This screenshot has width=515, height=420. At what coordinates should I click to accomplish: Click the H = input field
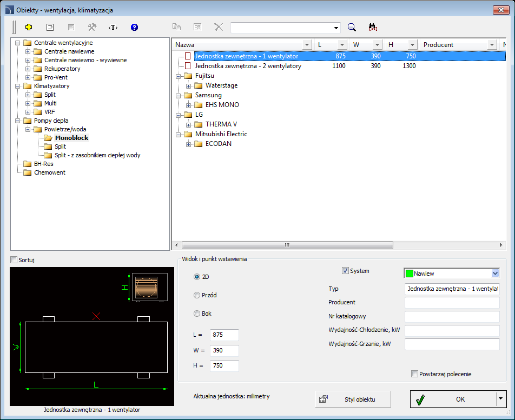click(x=225, y=365)
